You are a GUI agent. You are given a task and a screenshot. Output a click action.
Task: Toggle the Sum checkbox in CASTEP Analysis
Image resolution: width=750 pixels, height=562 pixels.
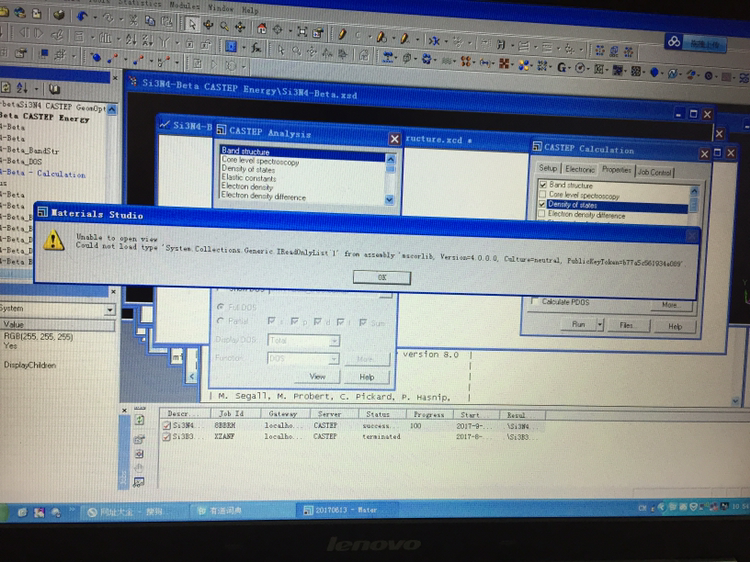click(363, 323)
